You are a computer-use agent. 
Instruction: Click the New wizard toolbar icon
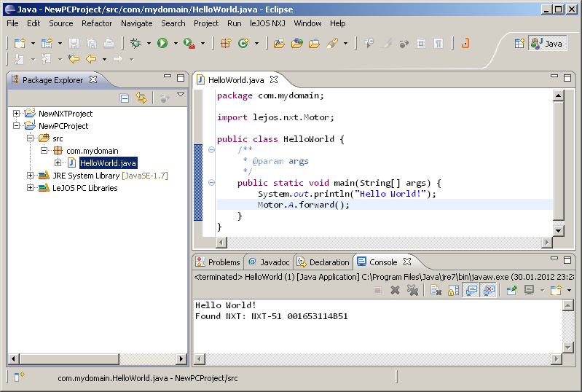(x=20, y=44)
